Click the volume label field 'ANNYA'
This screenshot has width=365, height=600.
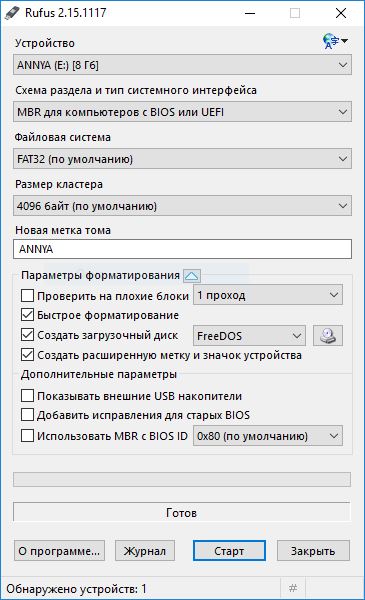[x=182, y=249]
